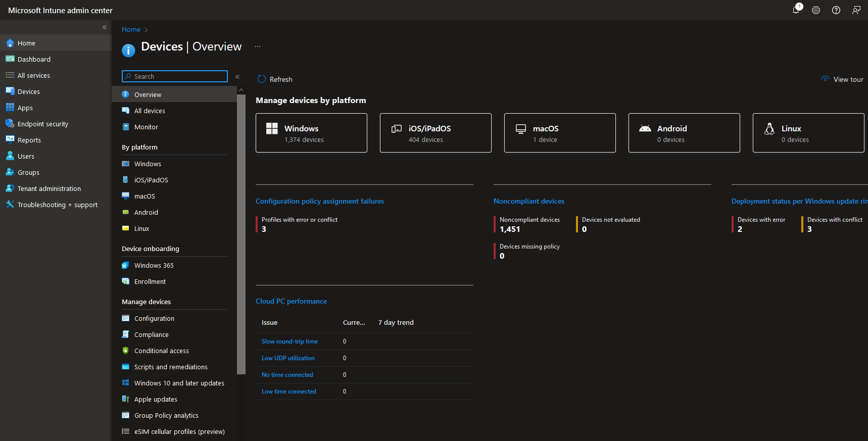Click the Noncompliant devices count 1,451

tap(510, 229)
